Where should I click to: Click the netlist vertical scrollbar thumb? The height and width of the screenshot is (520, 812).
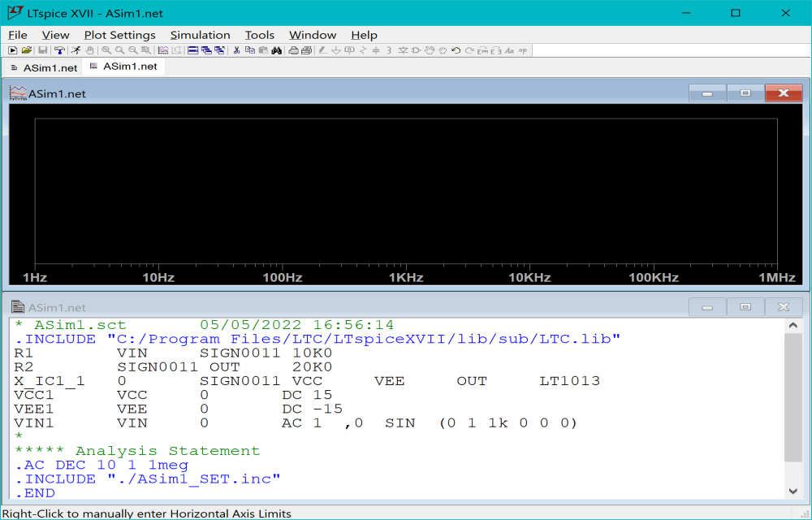[x=793, y=398]
